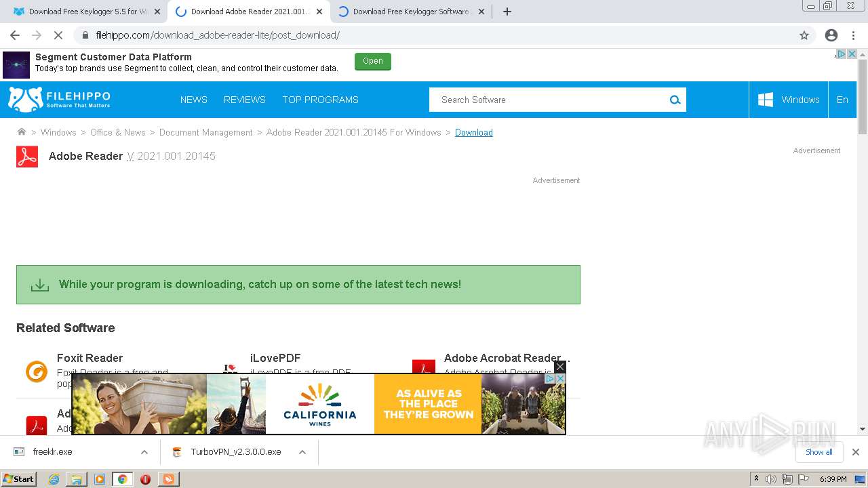The height and width of the screenshot is (488, 868).
Task: Click scrollbar down arrow
Action: (x=862, y=429)
